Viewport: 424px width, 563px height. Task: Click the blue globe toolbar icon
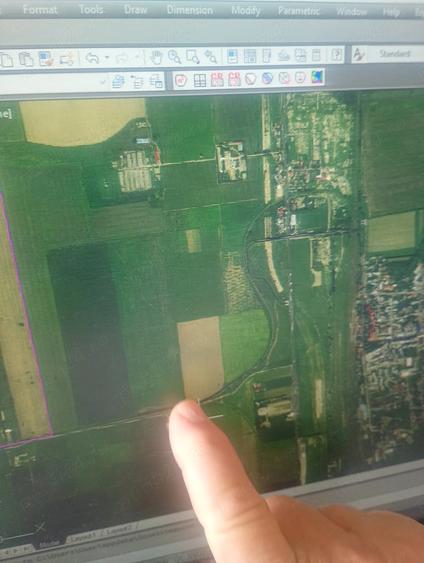click(267, 78)
